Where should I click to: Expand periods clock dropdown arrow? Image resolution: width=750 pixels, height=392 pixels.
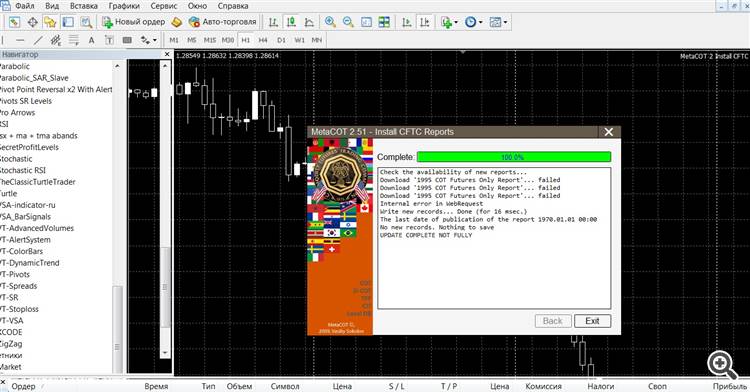[x=480, y=22]
